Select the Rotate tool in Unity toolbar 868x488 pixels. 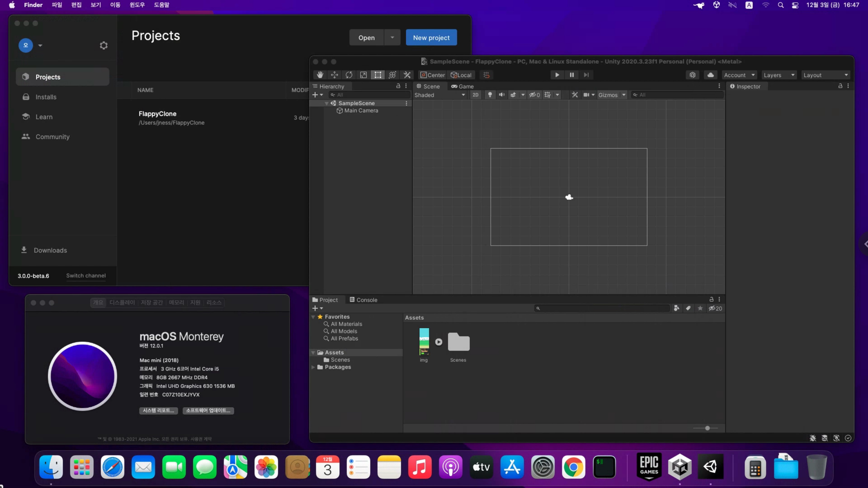point(349,75)
